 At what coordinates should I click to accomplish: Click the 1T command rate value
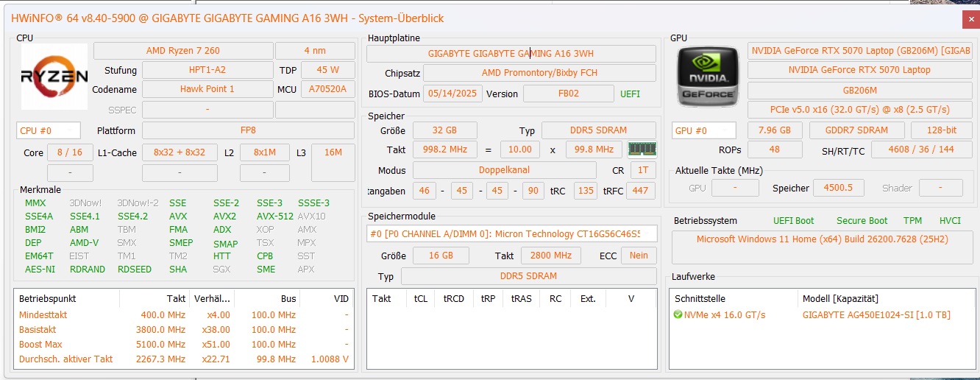643,170
